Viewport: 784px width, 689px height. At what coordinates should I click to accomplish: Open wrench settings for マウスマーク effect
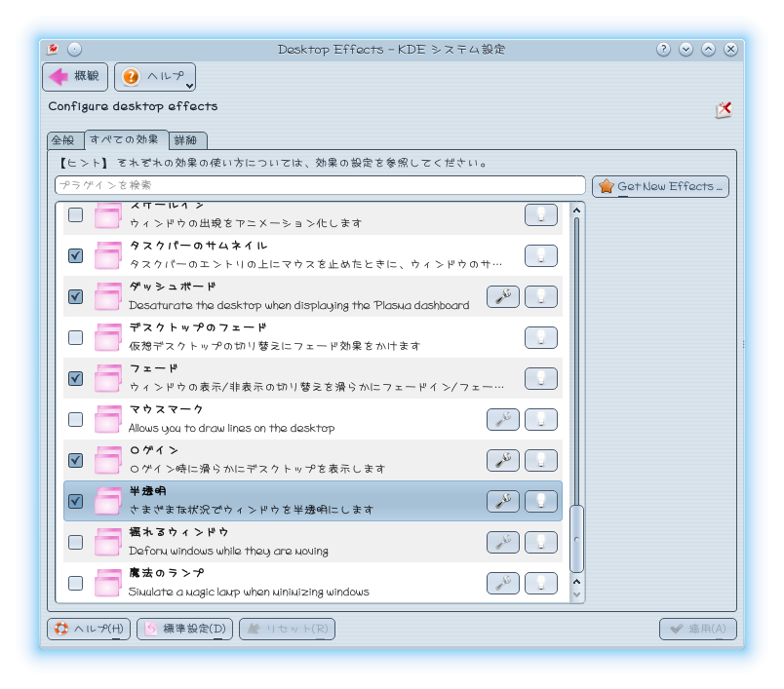[x=502, y=419]
